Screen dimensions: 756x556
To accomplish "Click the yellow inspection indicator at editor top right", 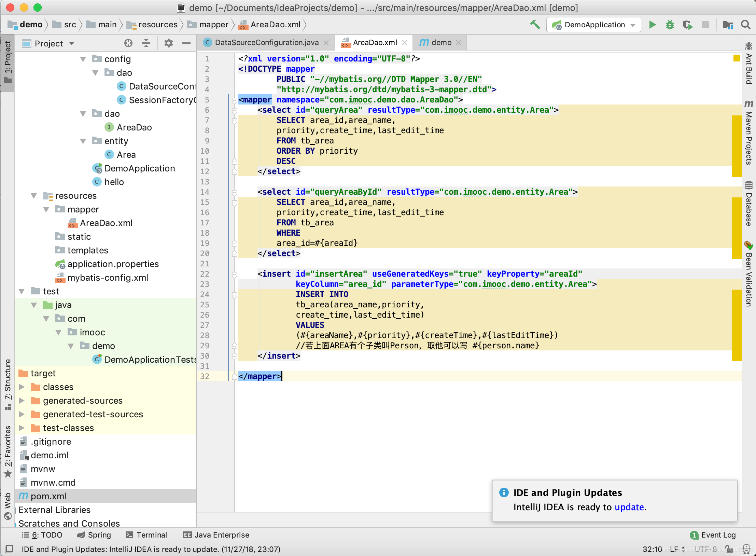I will tap(737, 58).
